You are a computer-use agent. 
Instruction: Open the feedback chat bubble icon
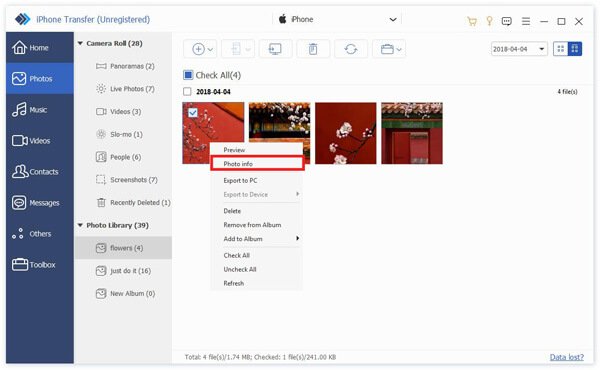click(507, 21)
